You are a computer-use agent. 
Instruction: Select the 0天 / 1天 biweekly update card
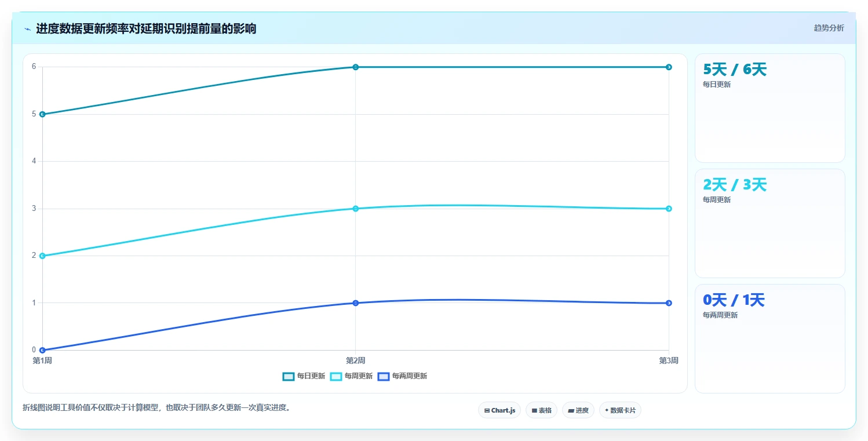(769, 338)
